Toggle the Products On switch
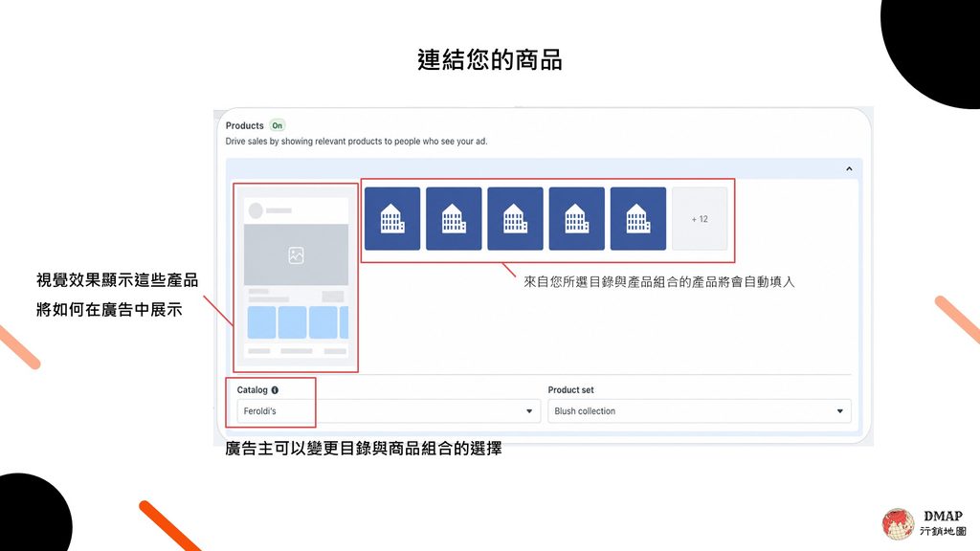Image resolution: width=980 pixels, height=551 pixels. pyautogui.click(x=277, y=125)
